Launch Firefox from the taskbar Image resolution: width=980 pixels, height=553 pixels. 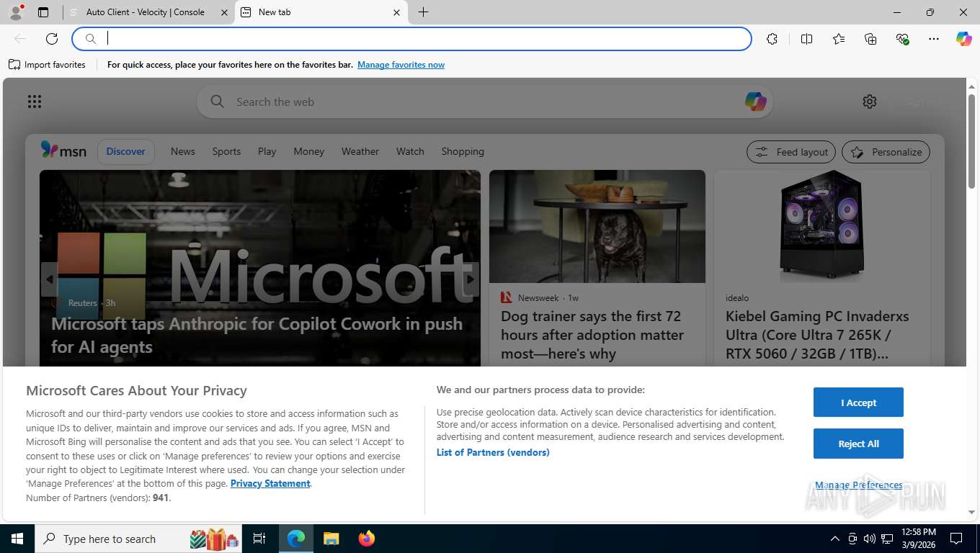point(367,539)
